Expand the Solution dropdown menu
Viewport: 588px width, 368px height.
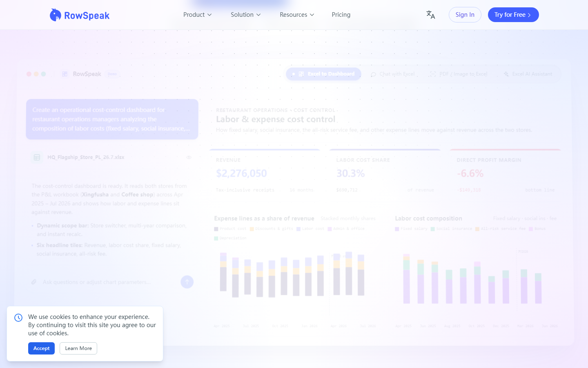[x=245, y=15]
